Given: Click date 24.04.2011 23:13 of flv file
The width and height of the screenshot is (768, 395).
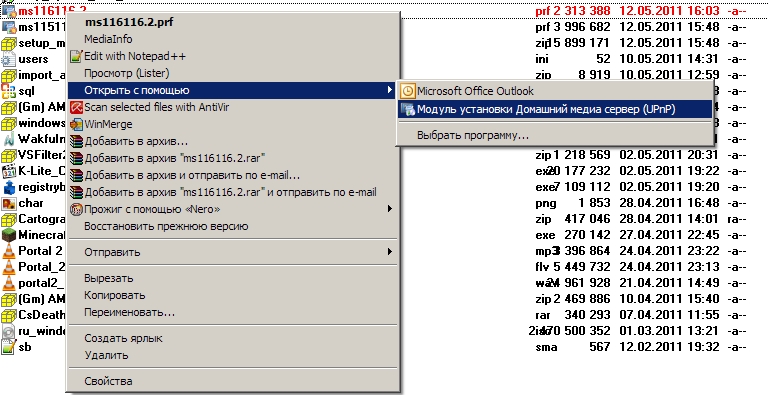Looking at the screenshot, I should pos(669,267).
